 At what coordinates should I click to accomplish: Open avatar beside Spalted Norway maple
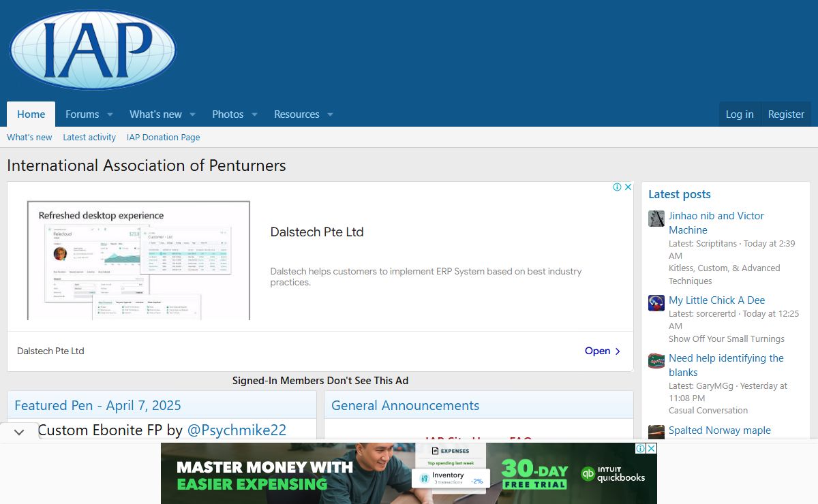tap(656, 432)
